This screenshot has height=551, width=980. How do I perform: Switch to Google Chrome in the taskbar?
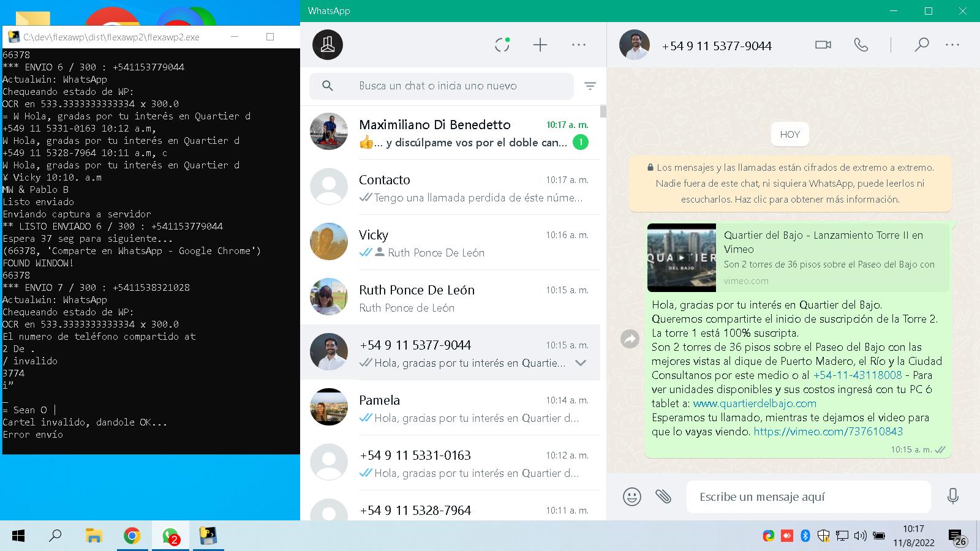132,536
